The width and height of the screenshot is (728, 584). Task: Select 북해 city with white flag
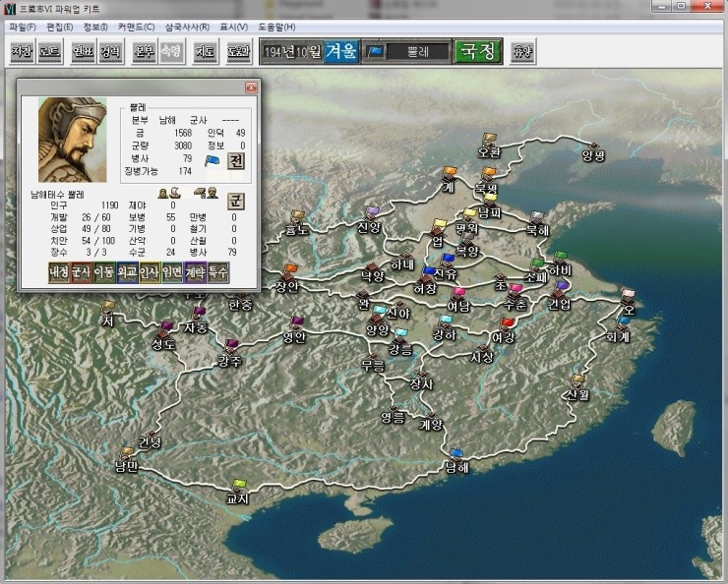pos(537,224)
